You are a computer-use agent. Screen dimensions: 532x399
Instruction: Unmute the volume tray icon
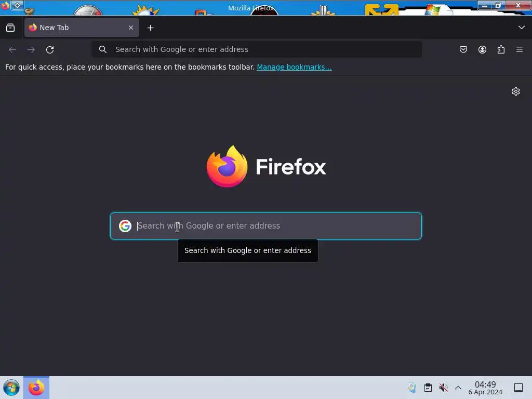click(443, 388)
